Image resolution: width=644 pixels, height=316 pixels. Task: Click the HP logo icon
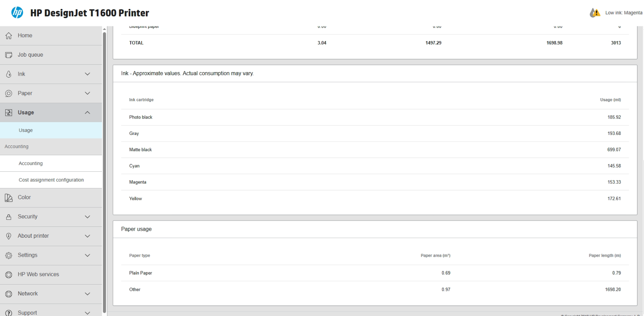[17, 12]
